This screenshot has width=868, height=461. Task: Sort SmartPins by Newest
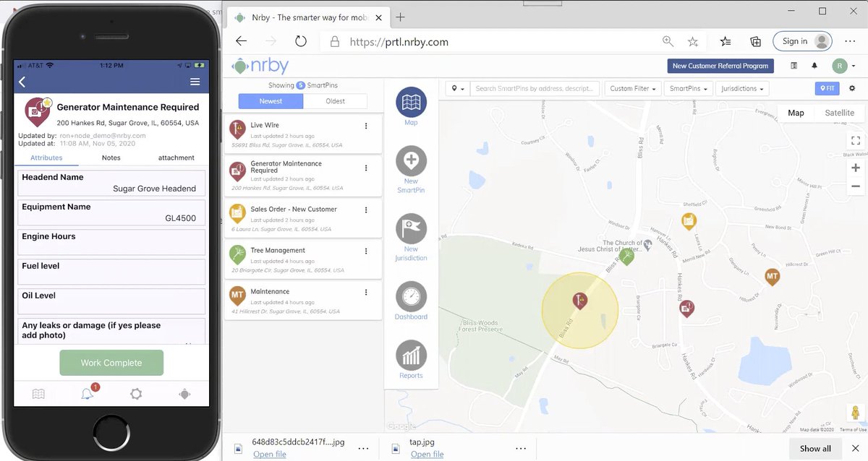pos(271,101)
